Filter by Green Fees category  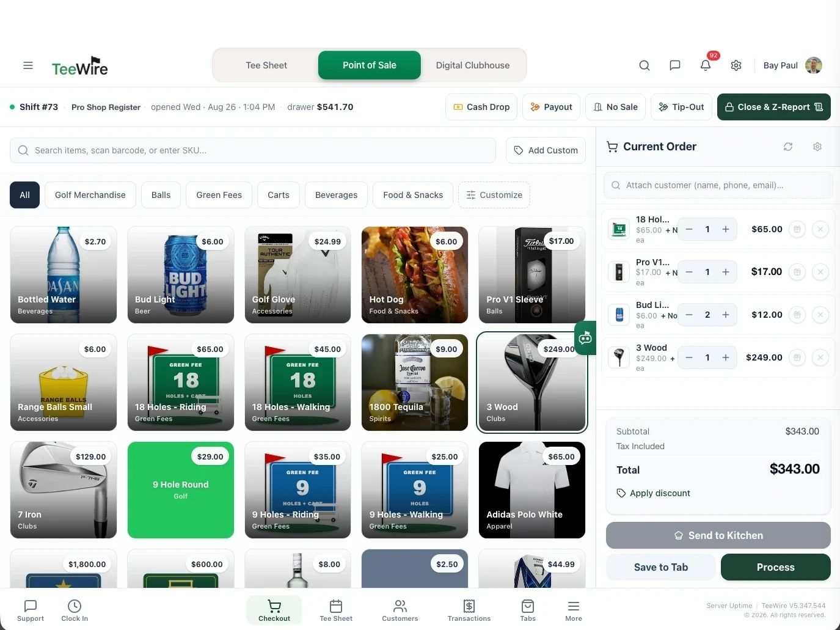[219, 195]
